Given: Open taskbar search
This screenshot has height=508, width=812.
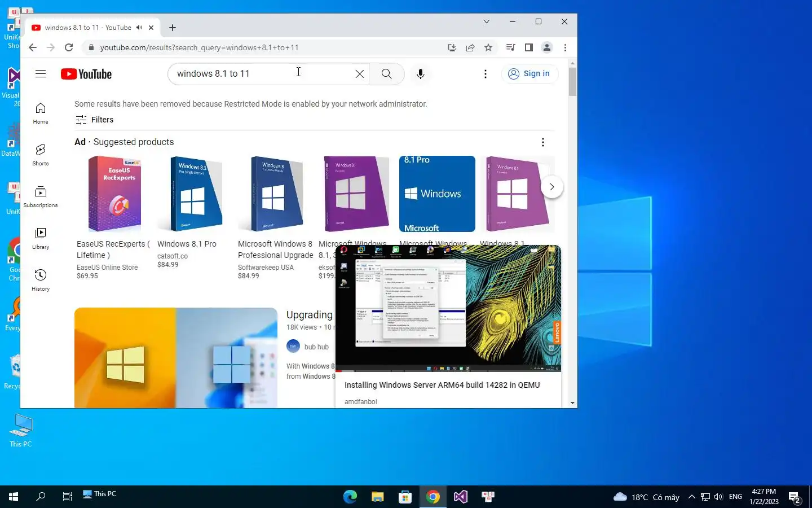Looking at the screenshot, I should pyautogui.click(x=41, y=497).
